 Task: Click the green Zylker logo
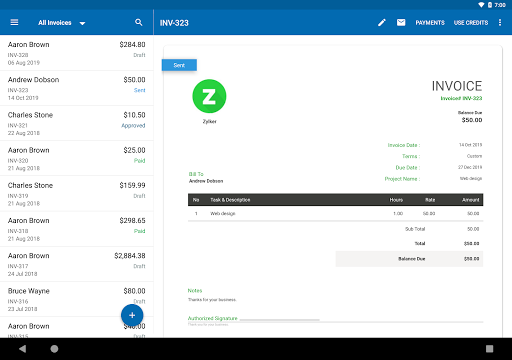point(209,96)
